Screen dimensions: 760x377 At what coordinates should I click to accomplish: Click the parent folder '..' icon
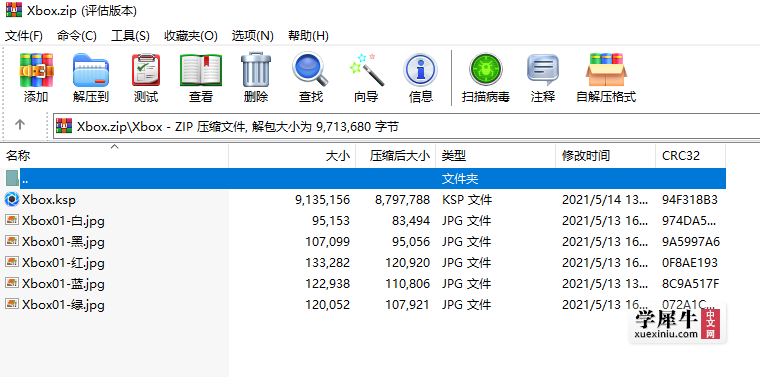click(12, 178)
